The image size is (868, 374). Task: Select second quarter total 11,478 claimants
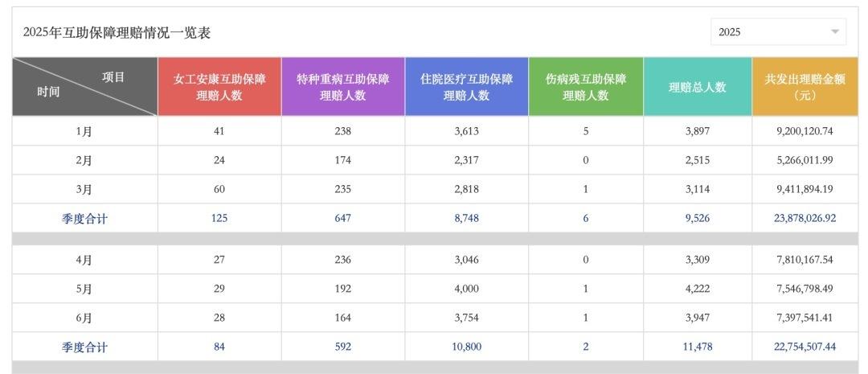tap(697, 347)
